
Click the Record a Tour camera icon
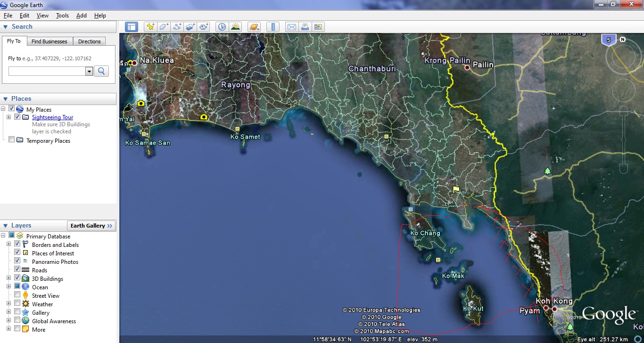(x=204, y=27)
